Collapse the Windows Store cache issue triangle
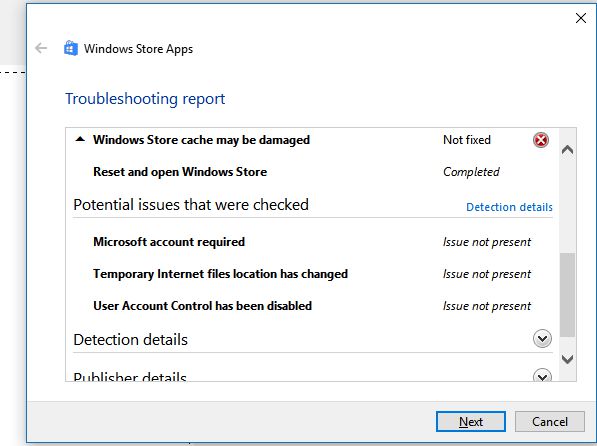This screenshot has width=597, height=446. click(x=80, y=139)
